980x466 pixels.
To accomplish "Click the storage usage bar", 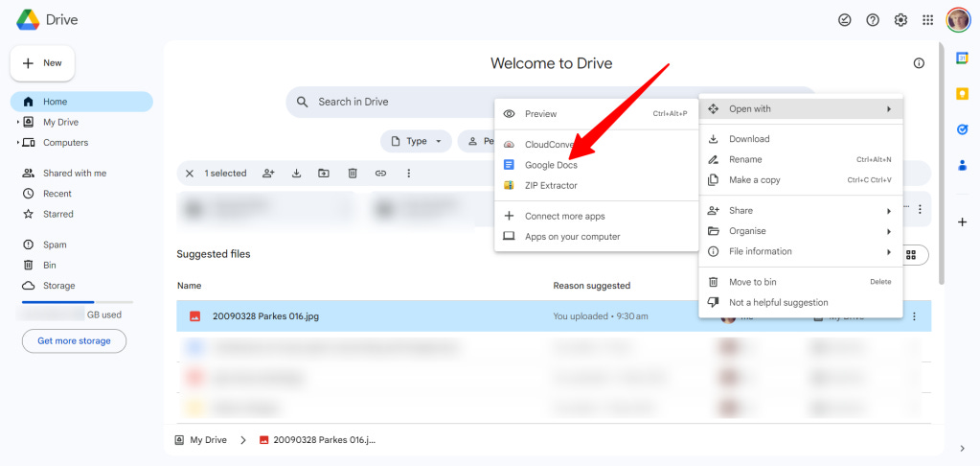I will (78, 302).
